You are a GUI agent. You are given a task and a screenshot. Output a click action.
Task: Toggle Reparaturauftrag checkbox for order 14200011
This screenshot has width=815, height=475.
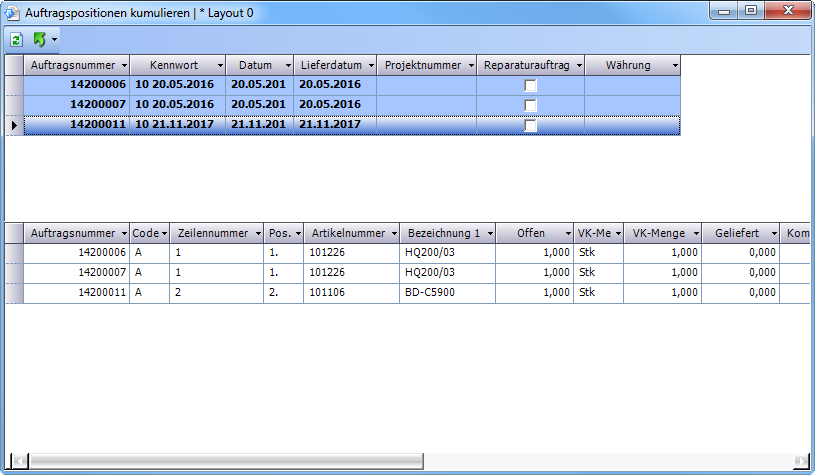531,126
